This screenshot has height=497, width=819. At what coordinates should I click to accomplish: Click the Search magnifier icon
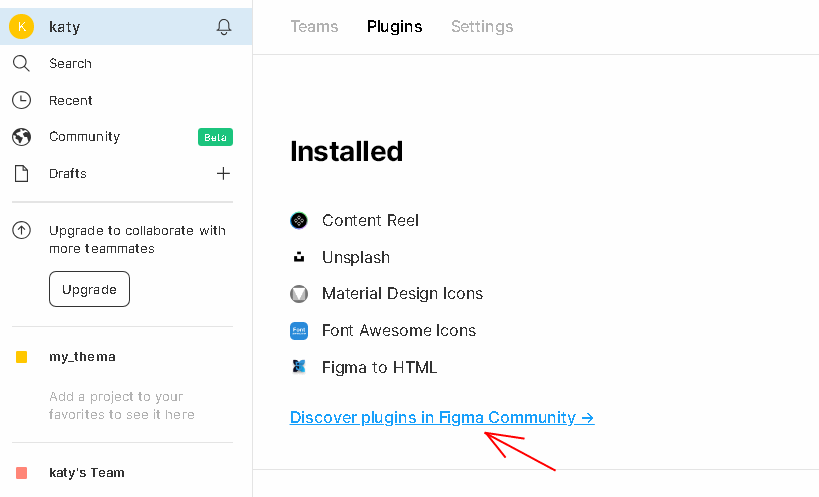(21, 63)
